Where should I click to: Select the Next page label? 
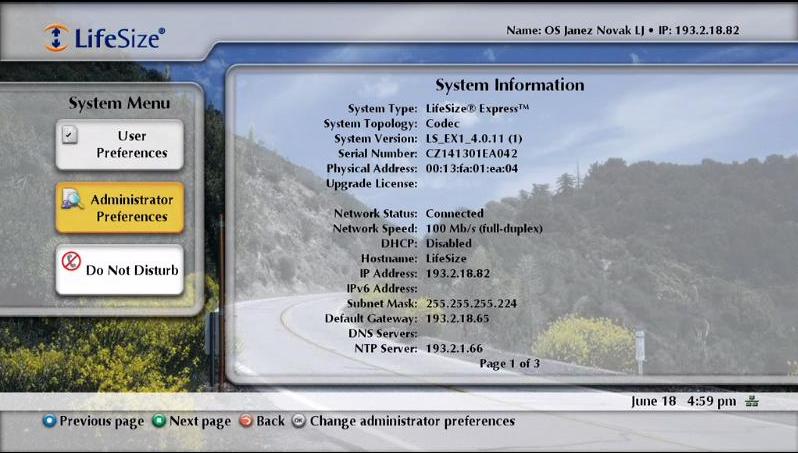[200, 421]
